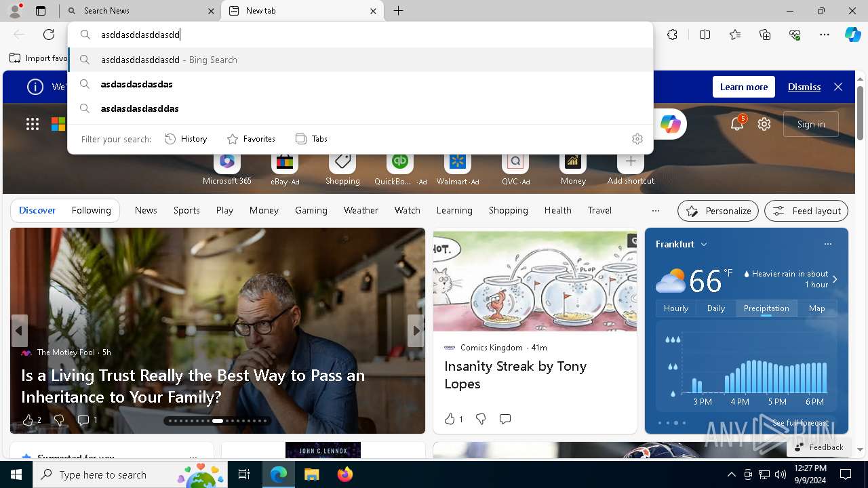
Task: Open the new tab plus button
Action: (x=399, y=11)
